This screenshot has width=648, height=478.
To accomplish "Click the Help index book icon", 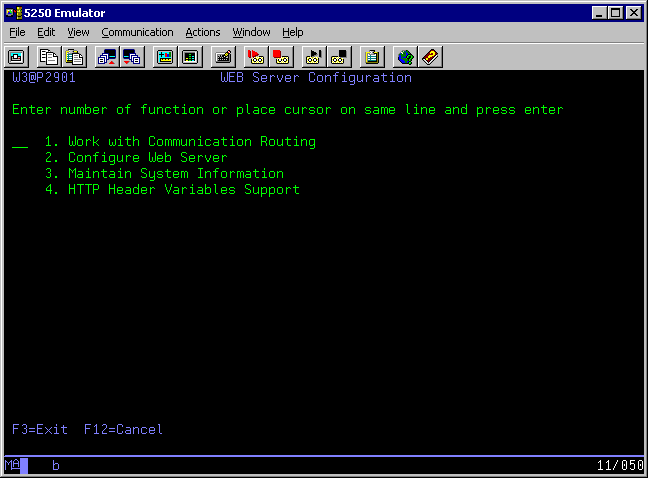I will point(430,57).
